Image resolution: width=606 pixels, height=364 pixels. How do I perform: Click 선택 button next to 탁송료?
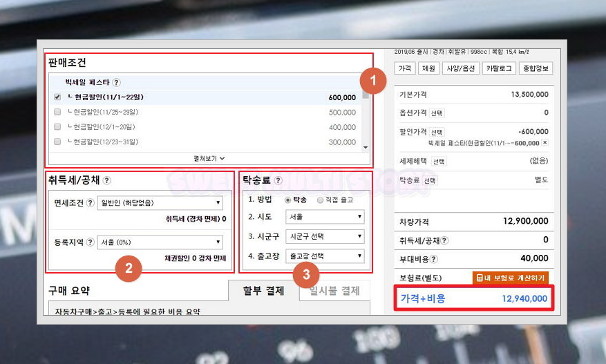[430, 180]
